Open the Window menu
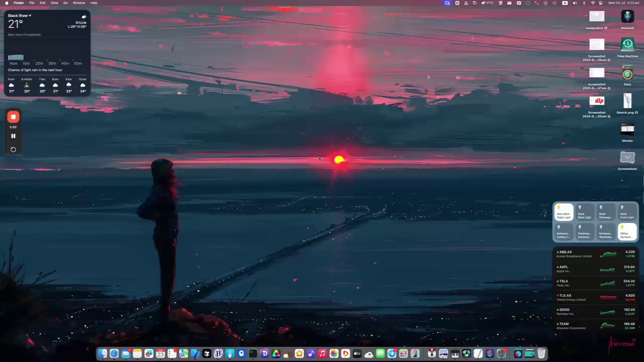This screenshot has height=362, width=644. click(79, 3)
